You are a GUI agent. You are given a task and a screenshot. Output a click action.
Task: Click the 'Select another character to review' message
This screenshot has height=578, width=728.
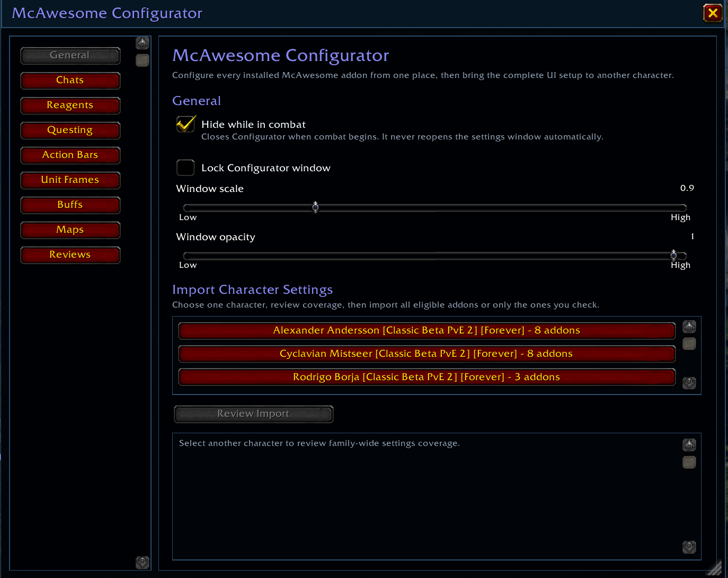(x=319, y=443)
